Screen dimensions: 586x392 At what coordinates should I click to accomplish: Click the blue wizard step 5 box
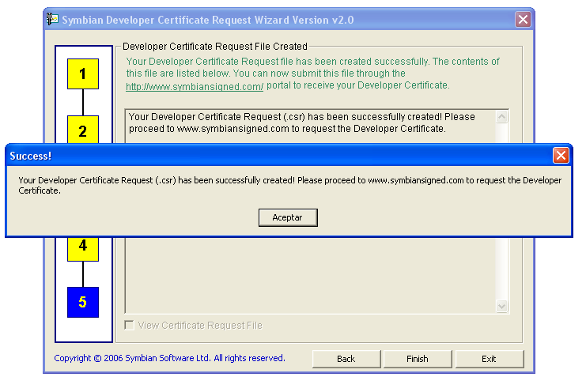(83, 302)
